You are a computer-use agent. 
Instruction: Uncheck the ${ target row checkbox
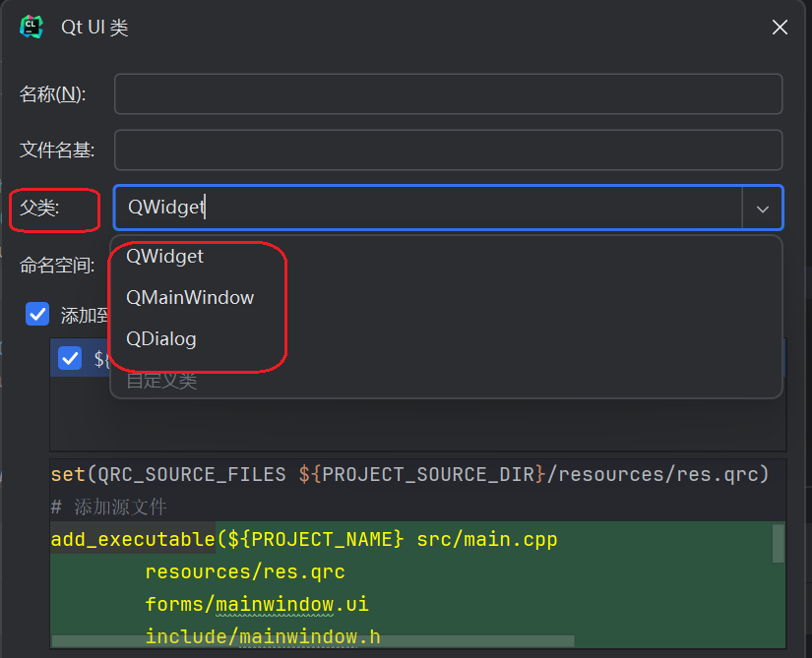tap(70, 358)
